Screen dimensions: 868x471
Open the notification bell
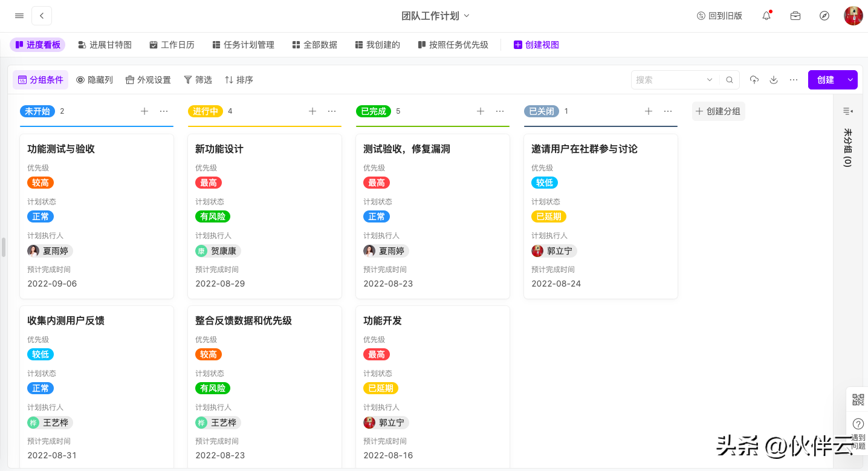pos(766,16)
